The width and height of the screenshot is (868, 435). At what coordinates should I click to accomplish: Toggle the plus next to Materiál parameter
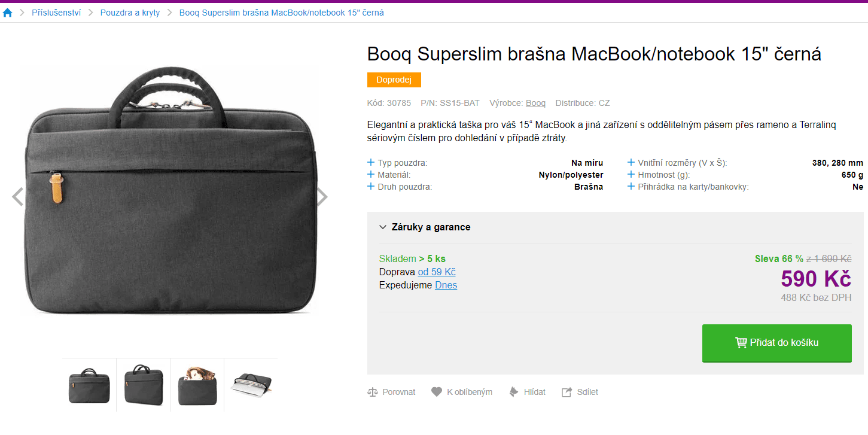tap(371, 174)
